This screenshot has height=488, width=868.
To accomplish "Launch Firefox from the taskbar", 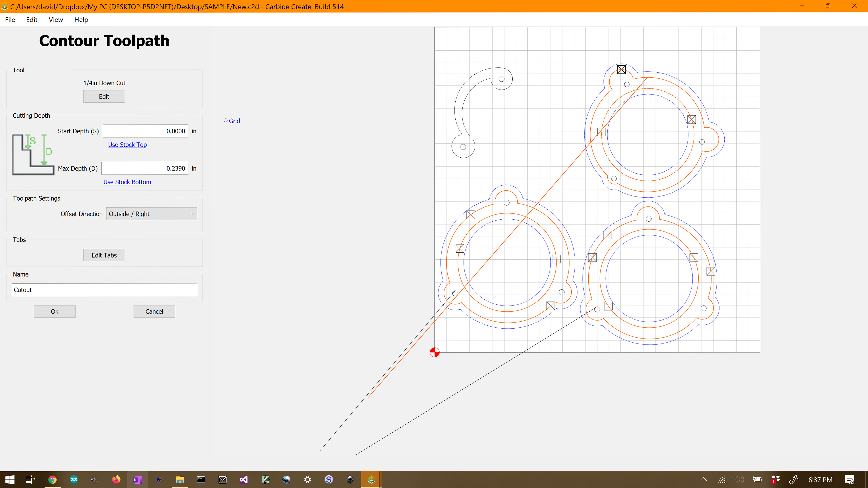I will [x=116, y=480].
